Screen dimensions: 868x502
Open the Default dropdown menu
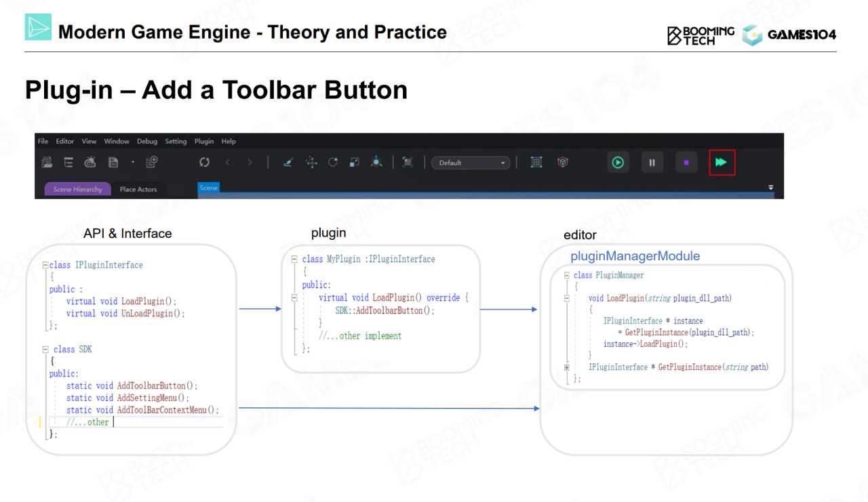(x=471, y=163)
